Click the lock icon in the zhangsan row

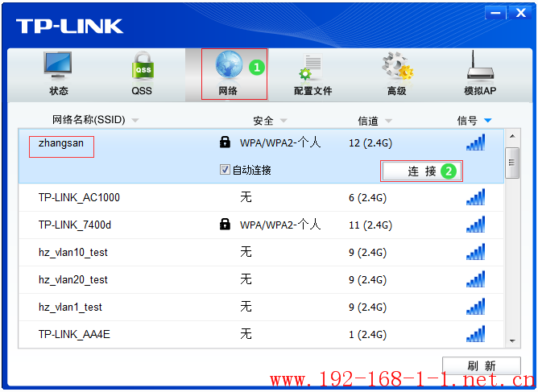coord(225,142)
